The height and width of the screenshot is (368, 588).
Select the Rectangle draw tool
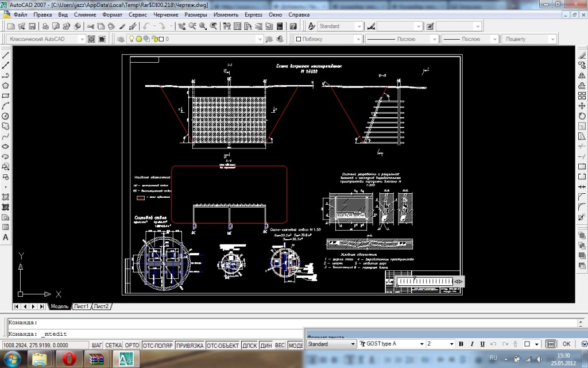(x=6, y=96)
